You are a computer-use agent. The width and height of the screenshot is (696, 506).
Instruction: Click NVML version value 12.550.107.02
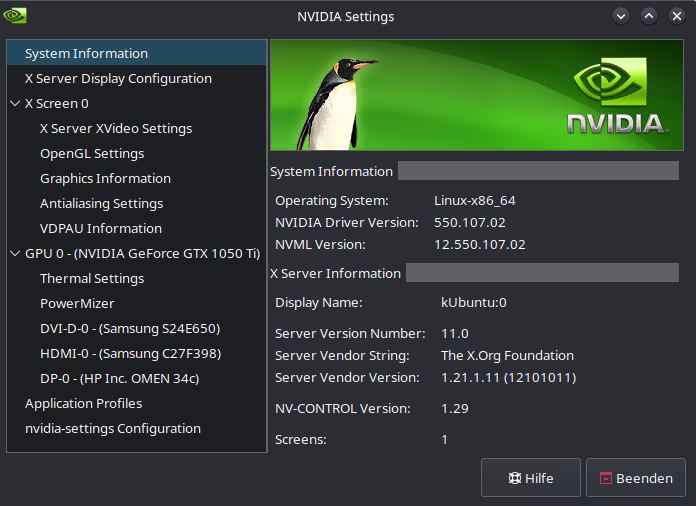pyautogui.click(x=479, y=245)
